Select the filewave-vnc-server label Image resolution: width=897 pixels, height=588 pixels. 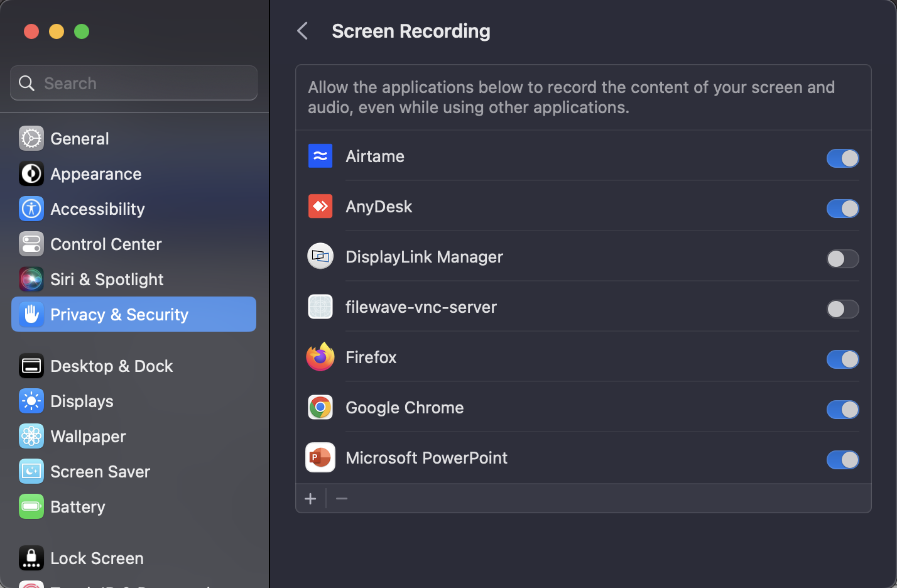point(421,307)
